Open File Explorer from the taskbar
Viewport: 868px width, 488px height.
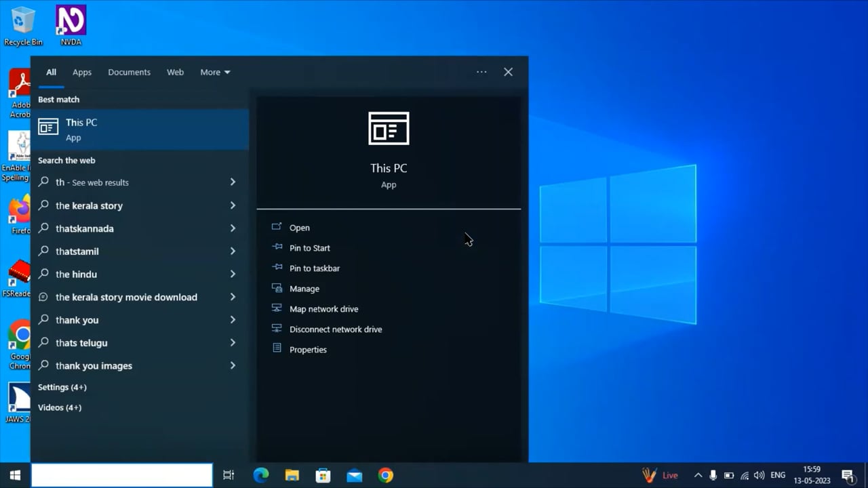tap(292, 475)
